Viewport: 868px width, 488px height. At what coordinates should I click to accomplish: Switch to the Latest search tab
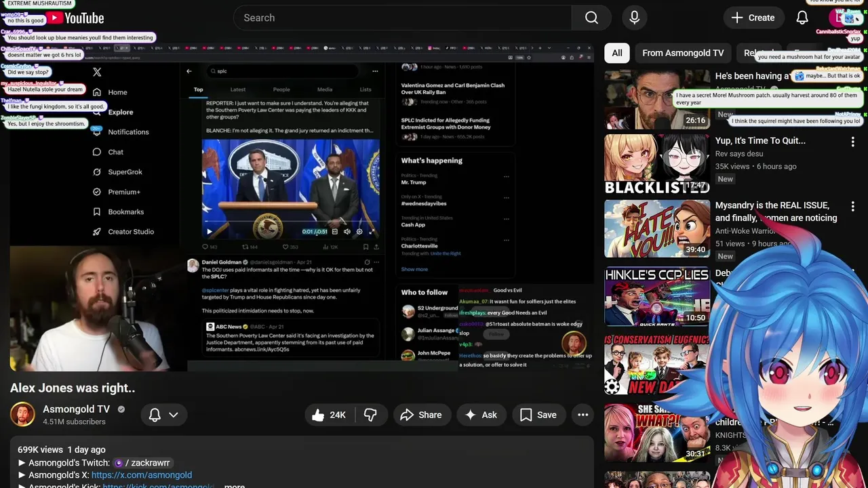pyautogui.click(x=238, y=89)
